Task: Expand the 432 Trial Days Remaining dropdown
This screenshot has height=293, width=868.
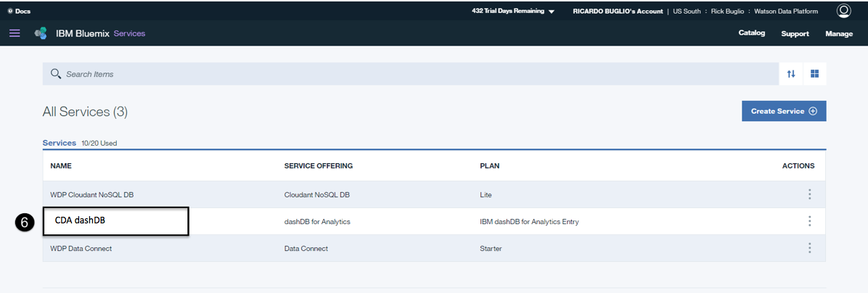Action: 513,10
